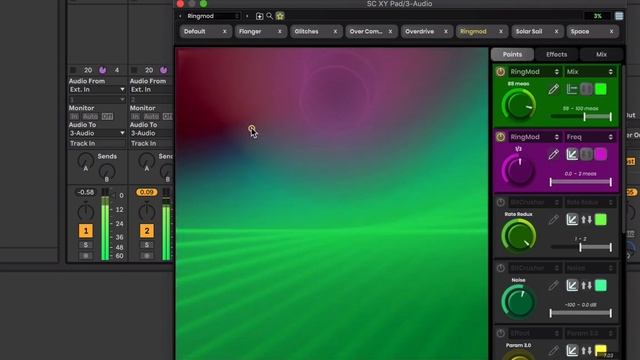Screen dimensions: 640x360
Task: Click the Rate Redux knob
Action: point(519,236)
